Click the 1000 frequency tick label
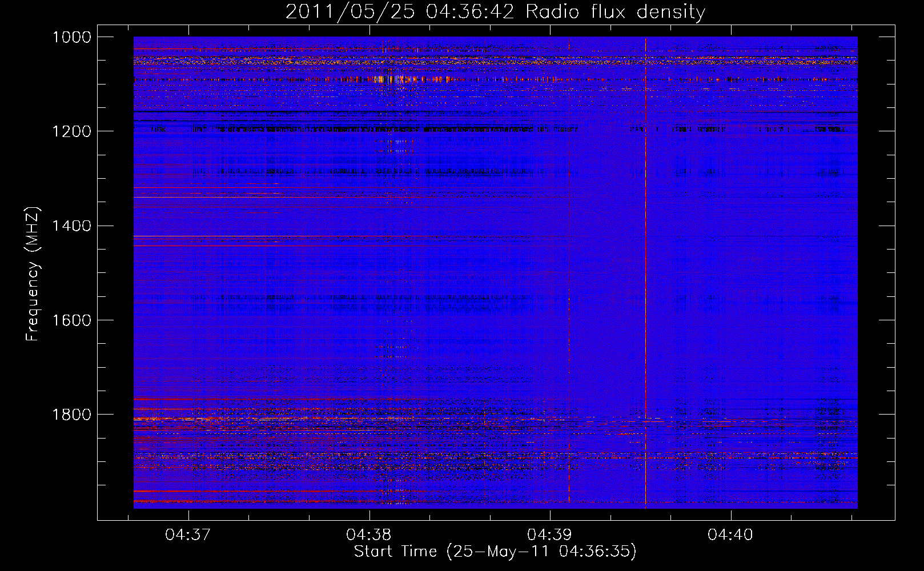The height and width of the screenshot is (571, 924). coord(71,37)
